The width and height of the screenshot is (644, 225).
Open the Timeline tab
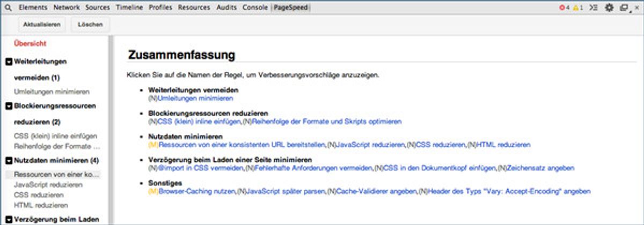click(x=129, y=7)
